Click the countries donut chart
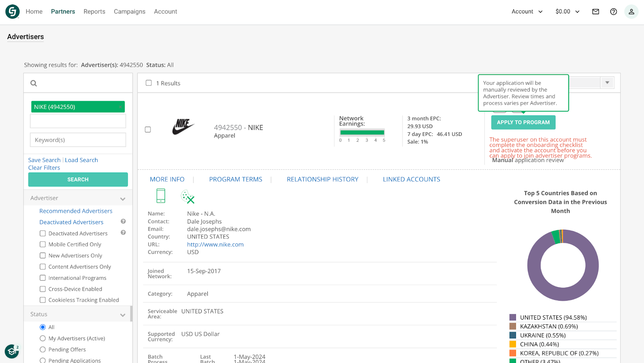Screen dimensions: 644x363 tap(563, 265)
